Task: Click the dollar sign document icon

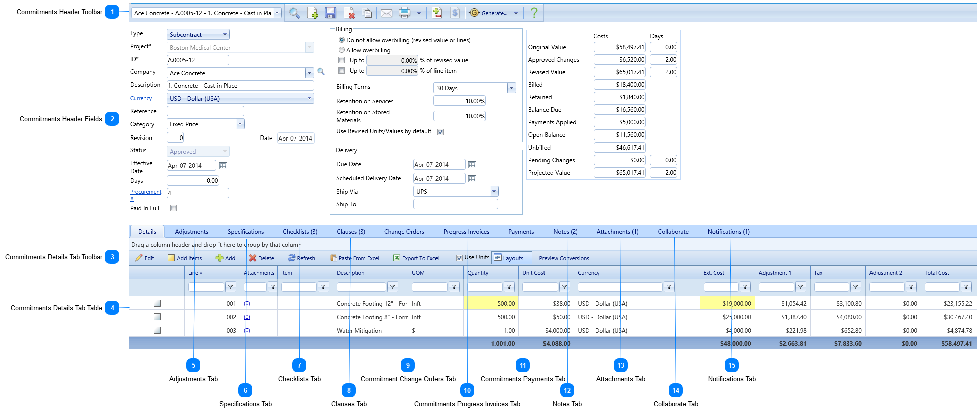Action: coord(455,13)
